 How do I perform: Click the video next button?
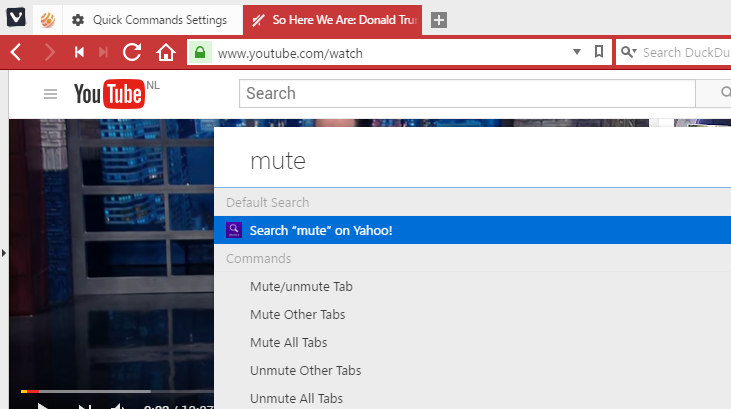pyautogui.click(x=84, y=406)
